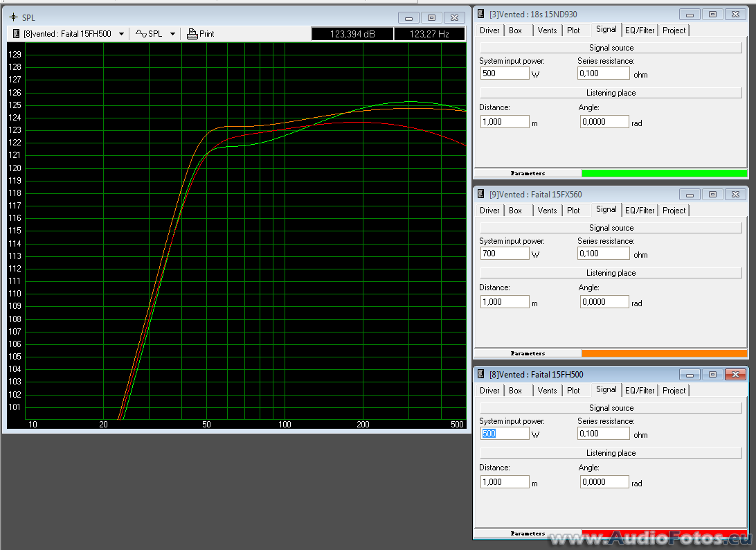Click the speaker icon of 18s 15ND930 window
756x550 pixels.
click(480, 14)
